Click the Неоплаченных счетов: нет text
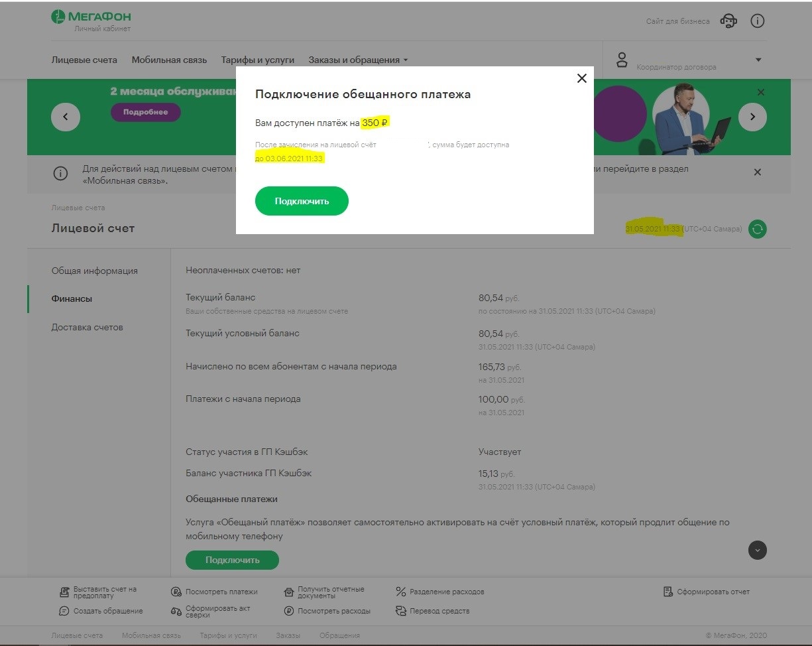Viewport: 812px width, 646px height. pos(243,271)
